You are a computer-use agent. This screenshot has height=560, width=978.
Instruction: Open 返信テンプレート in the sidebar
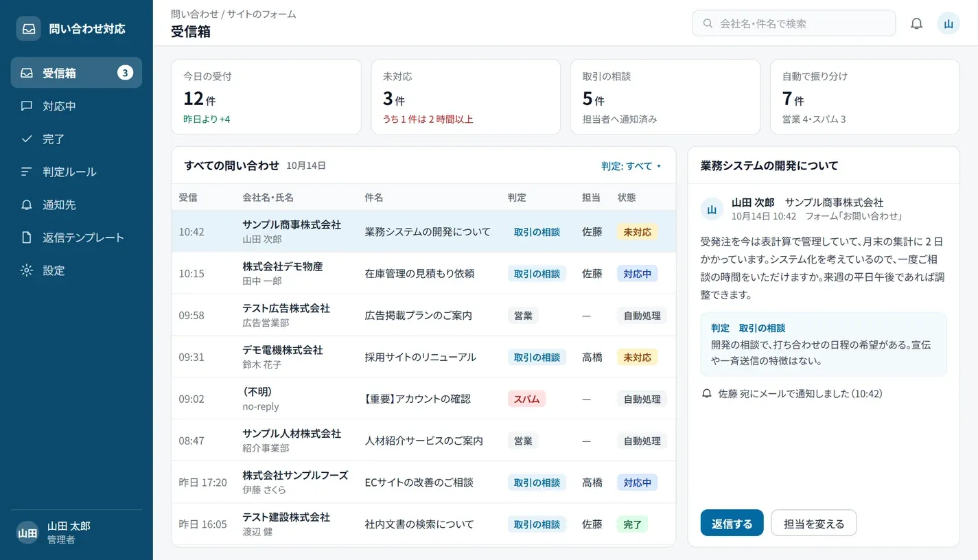click(76, 237)
